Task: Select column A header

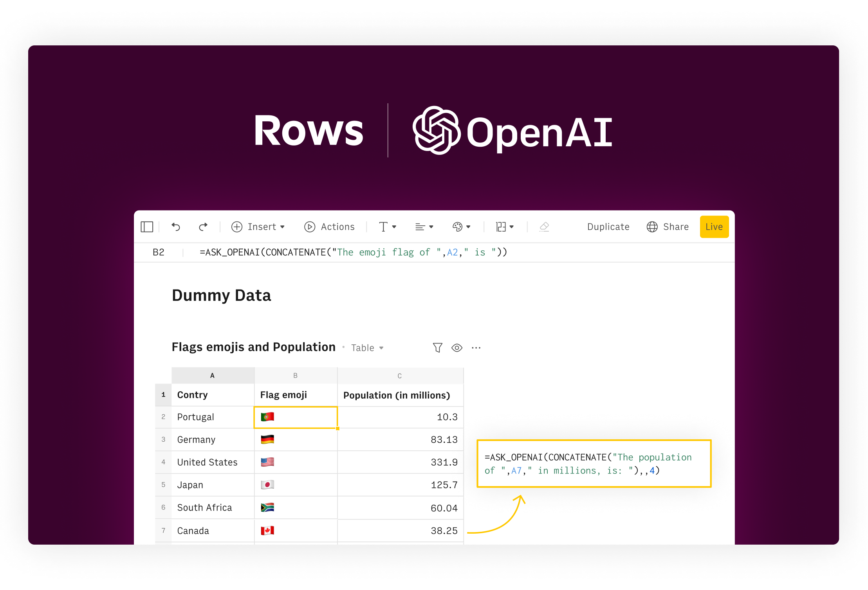Action: tap(213, 376)
